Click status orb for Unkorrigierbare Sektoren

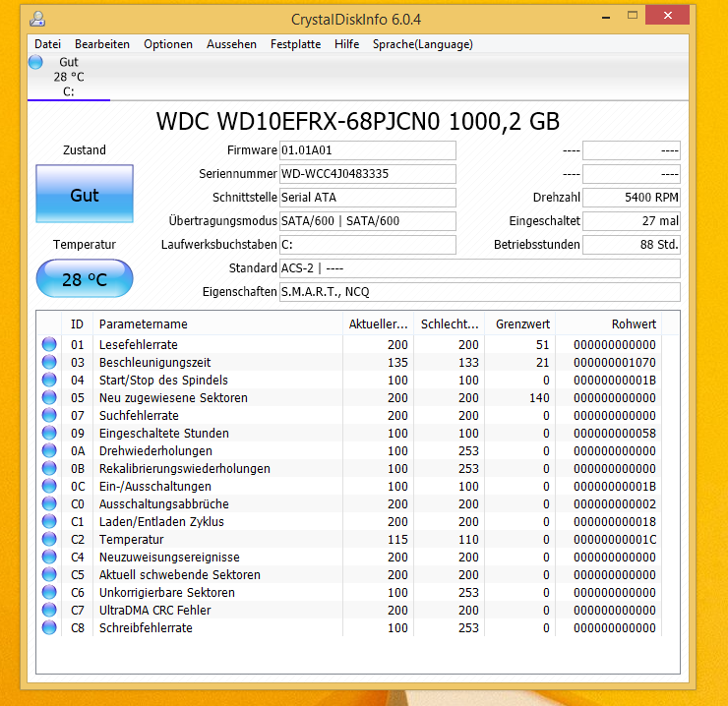point(49,592)
